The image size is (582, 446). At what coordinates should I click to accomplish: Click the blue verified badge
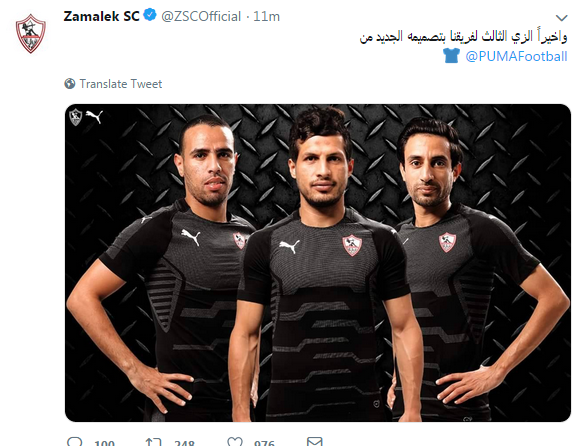tap(150, 15)
